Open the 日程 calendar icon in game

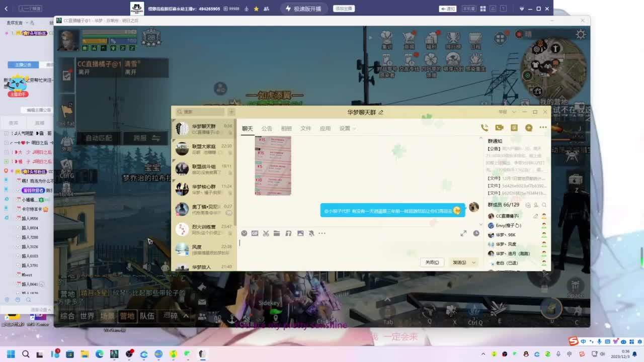[x=475, y=41]
